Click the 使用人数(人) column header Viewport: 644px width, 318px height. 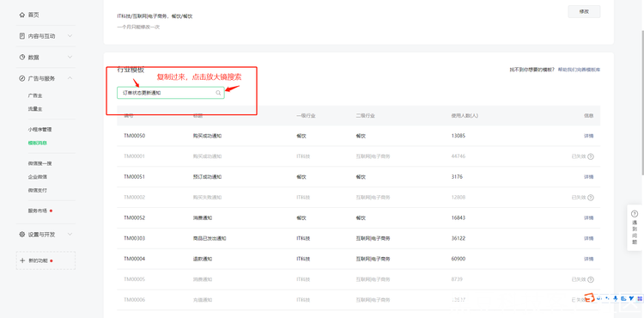click(x=465, y=116)
